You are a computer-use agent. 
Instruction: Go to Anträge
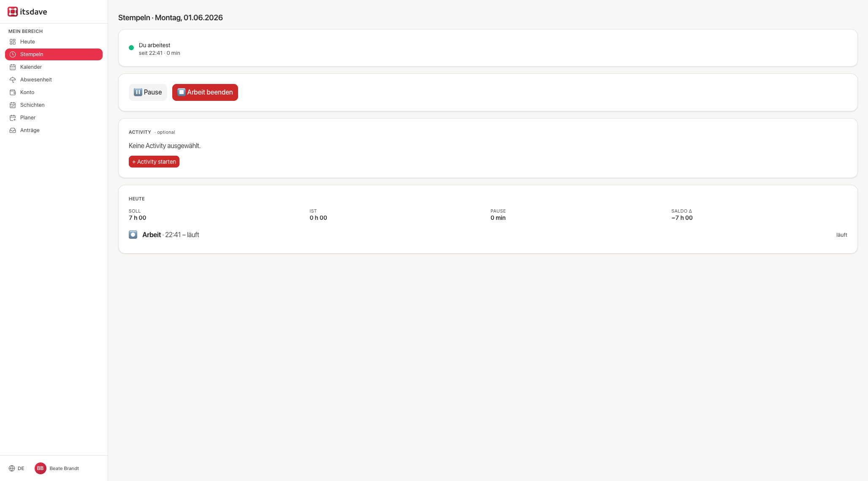(54, 130)
